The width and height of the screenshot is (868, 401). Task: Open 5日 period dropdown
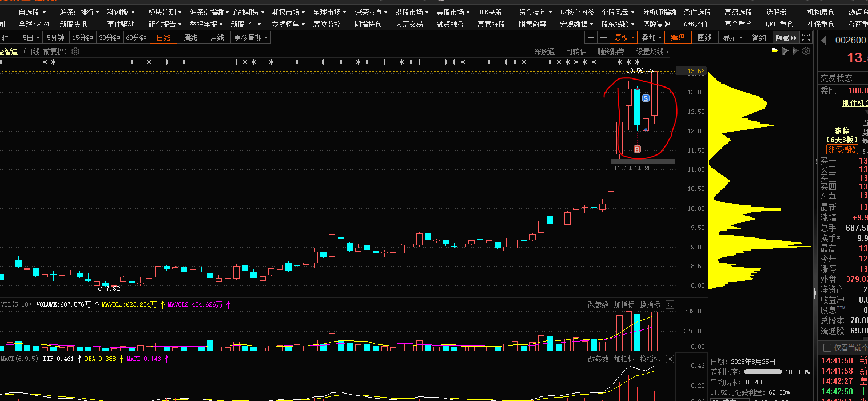coord(31,38)
